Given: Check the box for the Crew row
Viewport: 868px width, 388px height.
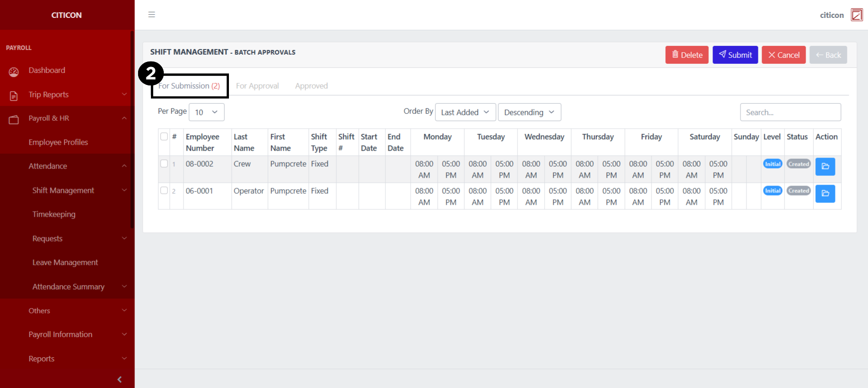Looking at the screenshot, I should [164, 163].
